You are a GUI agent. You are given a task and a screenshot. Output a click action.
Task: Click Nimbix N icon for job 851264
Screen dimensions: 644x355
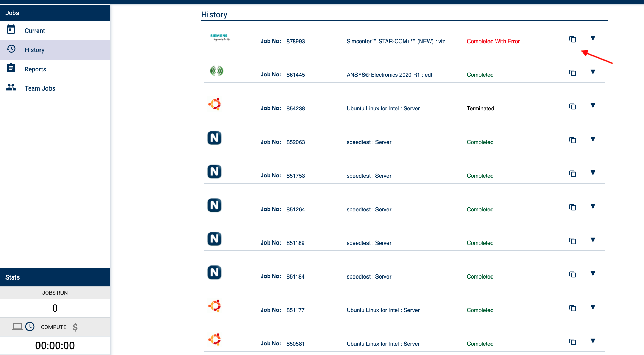click(x=214, y=205)
